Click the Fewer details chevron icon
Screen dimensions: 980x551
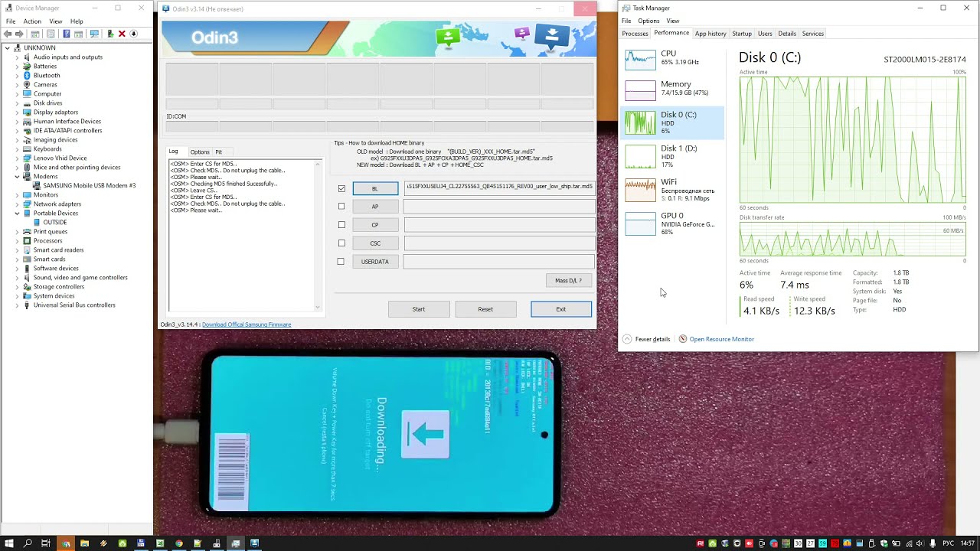tap(627, 339)
